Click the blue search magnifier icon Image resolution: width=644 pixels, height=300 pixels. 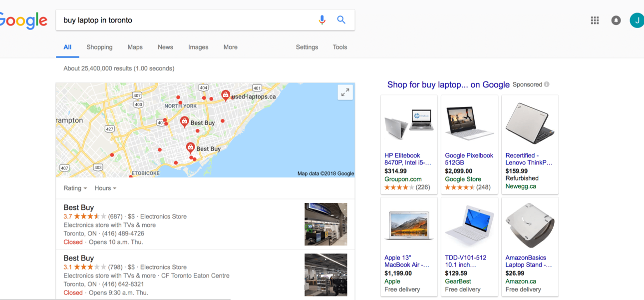[341, 20]
